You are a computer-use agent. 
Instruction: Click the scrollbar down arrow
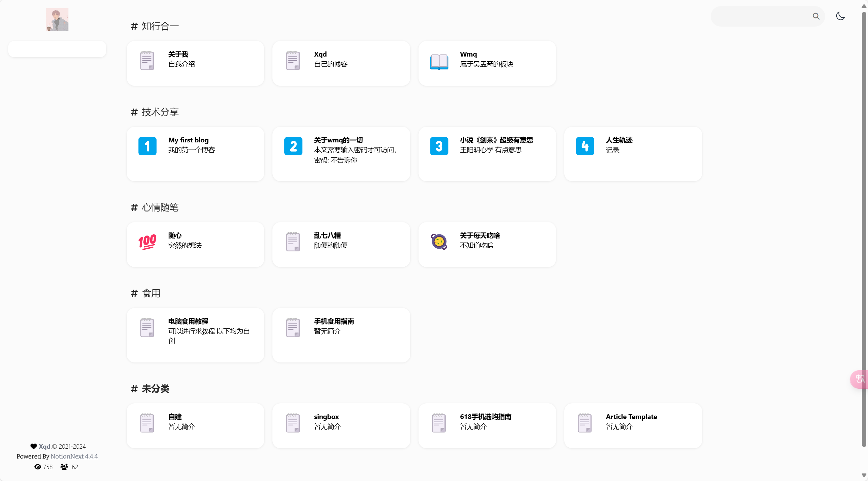[864, 475]
